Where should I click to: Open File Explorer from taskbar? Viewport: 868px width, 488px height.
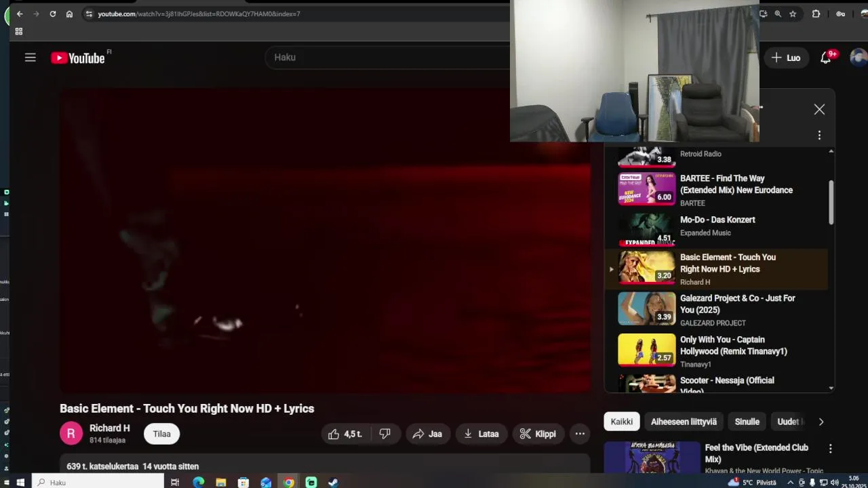coord(220,483)
